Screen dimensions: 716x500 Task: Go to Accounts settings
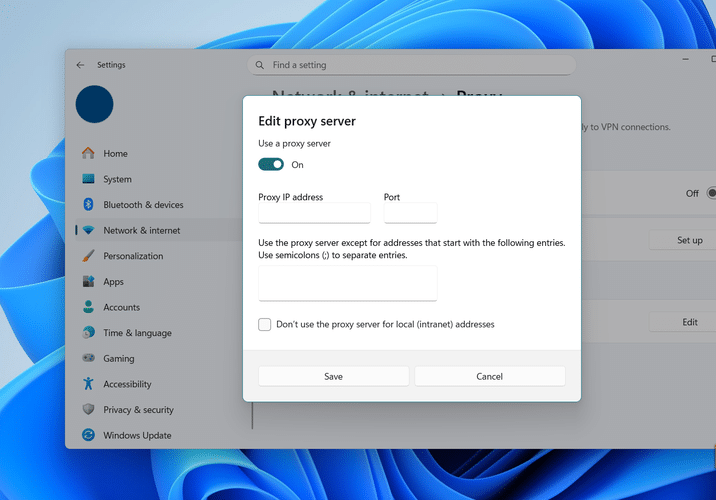coord(159,307)
